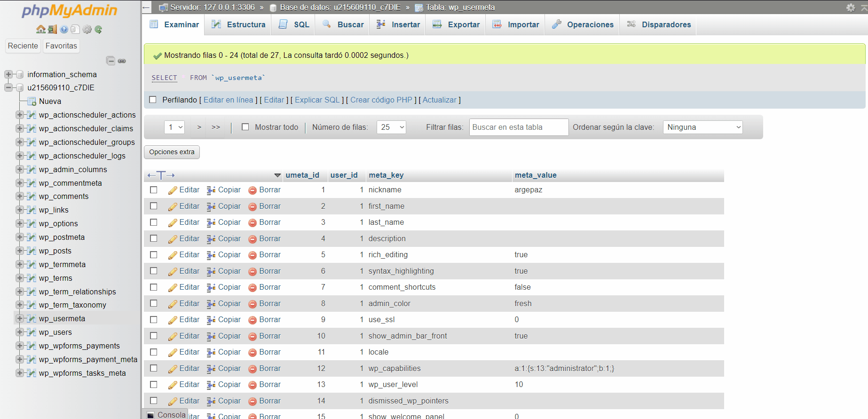Enable the Perfilando checkbox
Screen dimensions: 868x419
pyautogui.click(x=152, y=100)
